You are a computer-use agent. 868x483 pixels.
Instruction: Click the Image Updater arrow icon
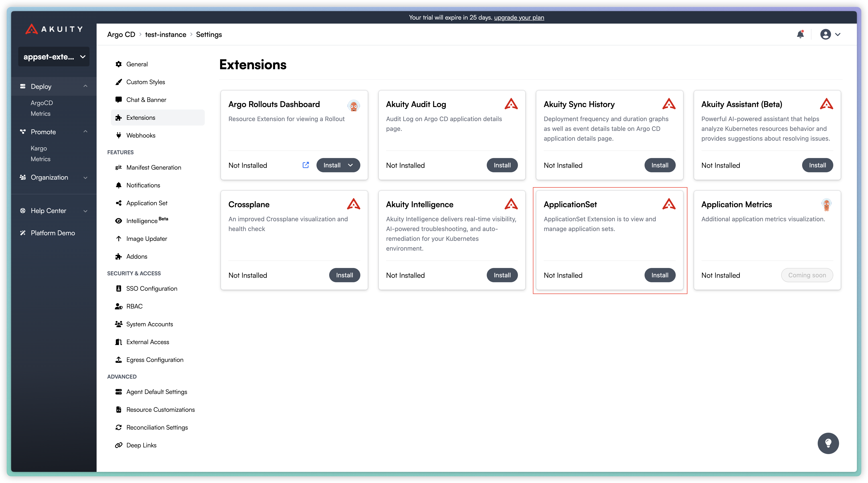pyautogui.click(x=119, y=239)
